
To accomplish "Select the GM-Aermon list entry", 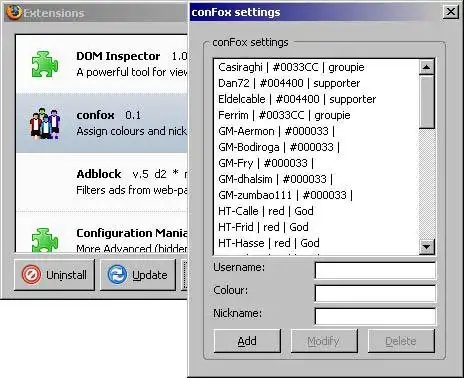I will 316,131.
